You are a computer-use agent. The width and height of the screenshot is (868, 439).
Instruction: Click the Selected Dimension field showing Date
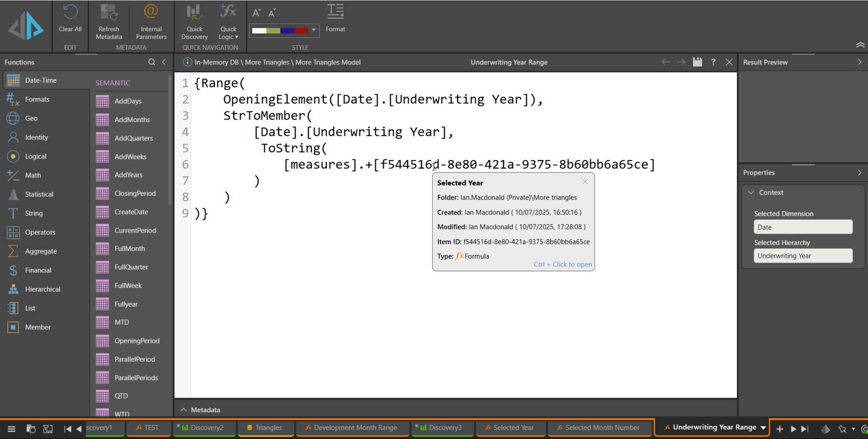pyautogui.click(x=803, y=227)
